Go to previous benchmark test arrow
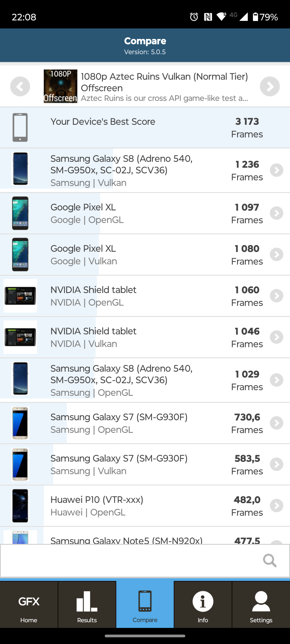The height and width of the screenshot is (644, 290). click(x=20, y=86)
